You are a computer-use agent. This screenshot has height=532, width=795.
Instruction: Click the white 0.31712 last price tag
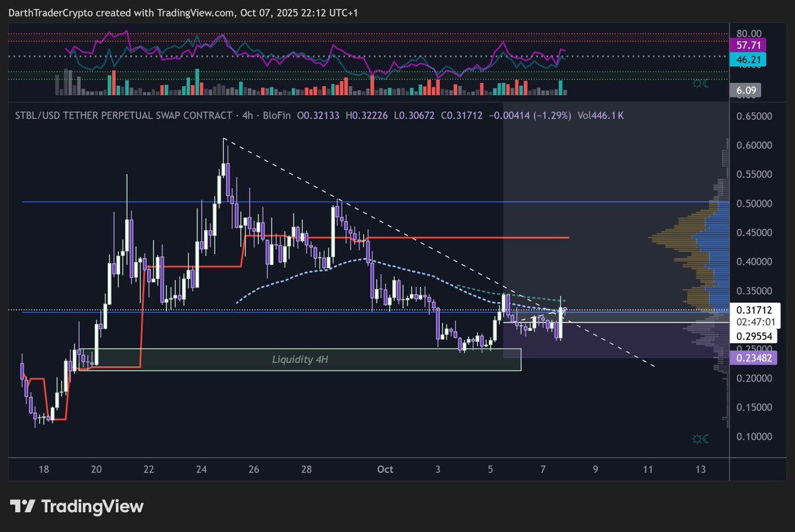click(756, 309)
